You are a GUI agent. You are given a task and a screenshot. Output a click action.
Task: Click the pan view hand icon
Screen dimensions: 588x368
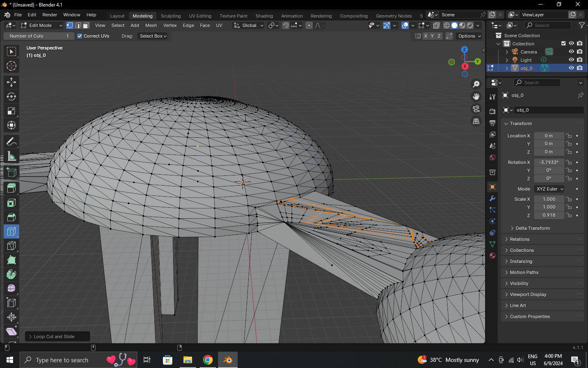[x=476, y=96]
